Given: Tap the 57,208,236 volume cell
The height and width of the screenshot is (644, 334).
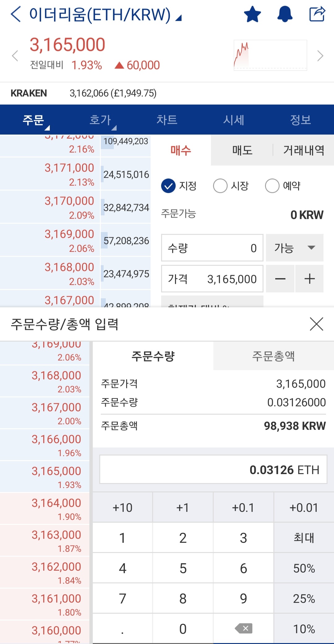Looking at the screenshot, I should (x=126, y=240).
